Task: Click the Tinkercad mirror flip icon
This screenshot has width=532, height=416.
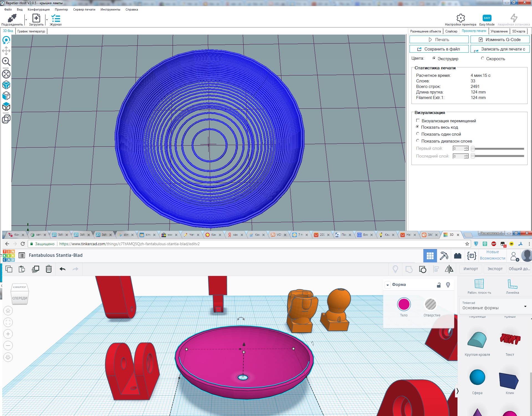Action: (x=449, y=269)
